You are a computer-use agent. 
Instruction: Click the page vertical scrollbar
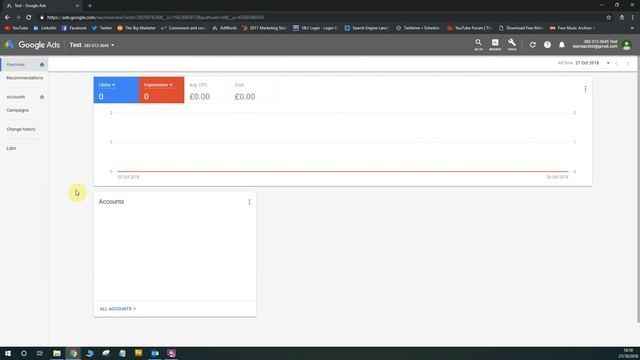[638, 188]
